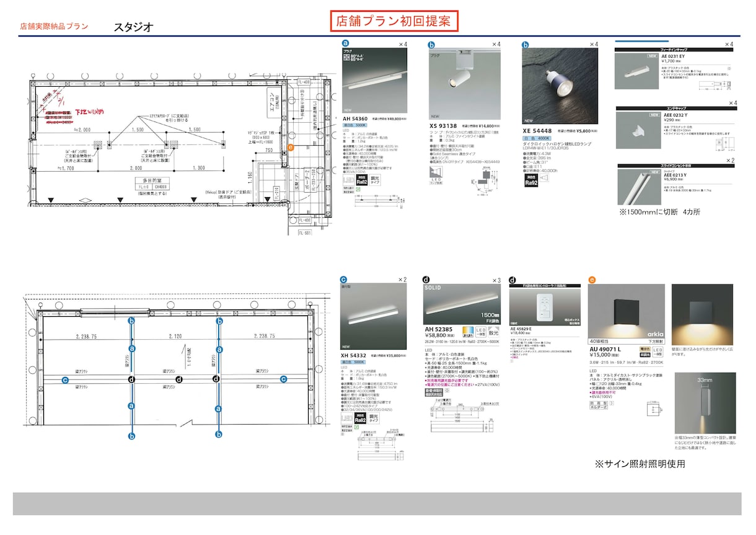Select the dark wall photo with warm glow
Image resolution: width=756 pixels, height=535 pixels.
tap(703, 316)
